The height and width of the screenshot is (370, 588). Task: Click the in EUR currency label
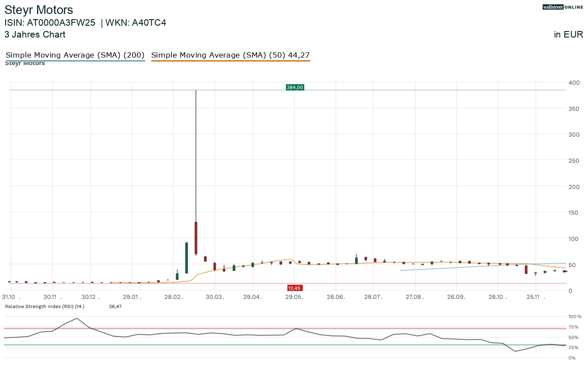click(x=568, y=34)
